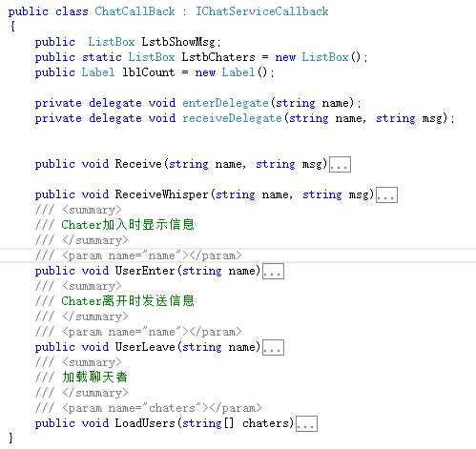Expand the collapsed UserEnter method body
The height and width of the screenshot is (449, 476).
click(273, 271)
